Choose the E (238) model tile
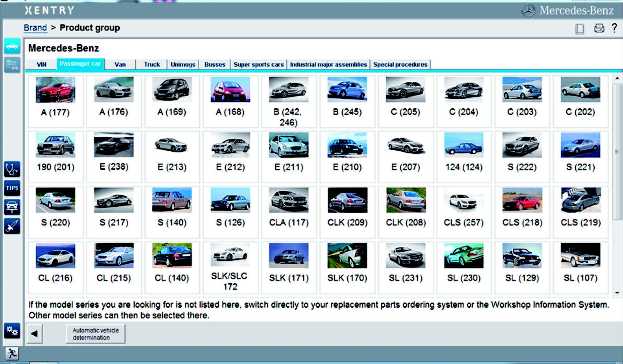This screenshot has width=623, height=364. click(114, 157)
